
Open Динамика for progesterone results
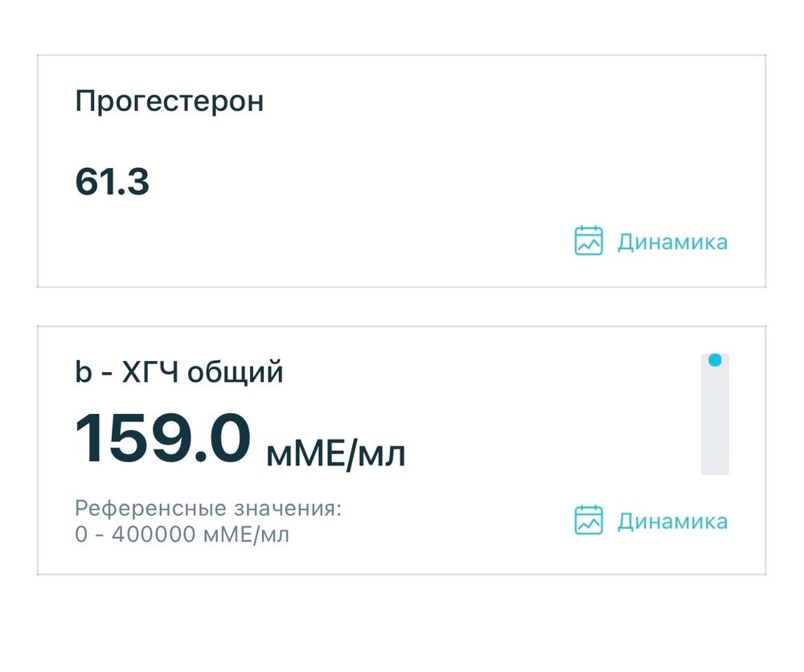coord(672,240)
